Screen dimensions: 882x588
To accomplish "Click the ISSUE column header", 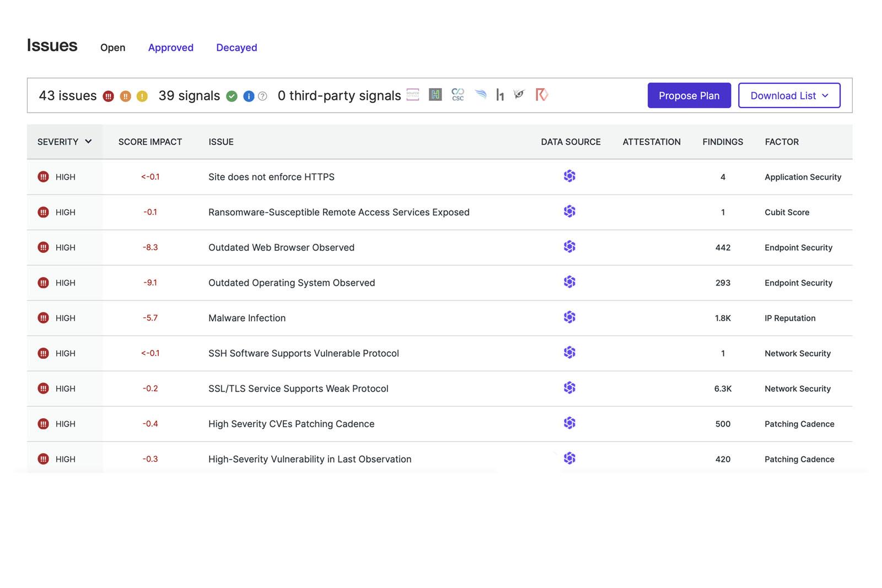I will click(x=221, y=142).
